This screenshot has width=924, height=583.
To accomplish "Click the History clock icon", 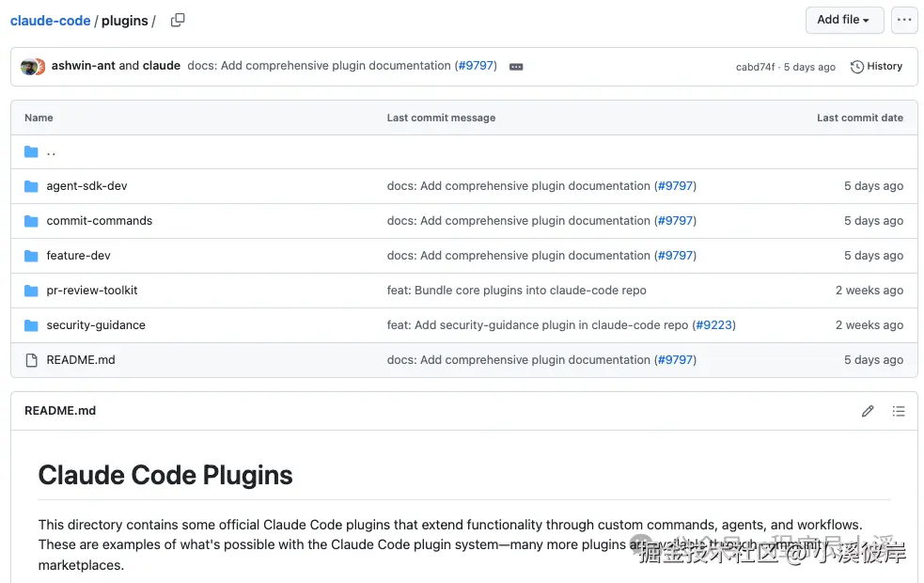I will click(x=857, y=67).
